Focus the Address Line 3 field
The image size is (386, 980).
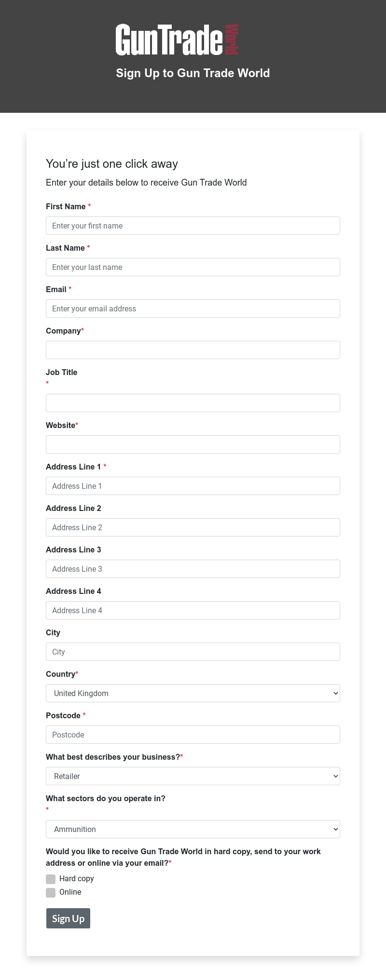pos(193,569)
